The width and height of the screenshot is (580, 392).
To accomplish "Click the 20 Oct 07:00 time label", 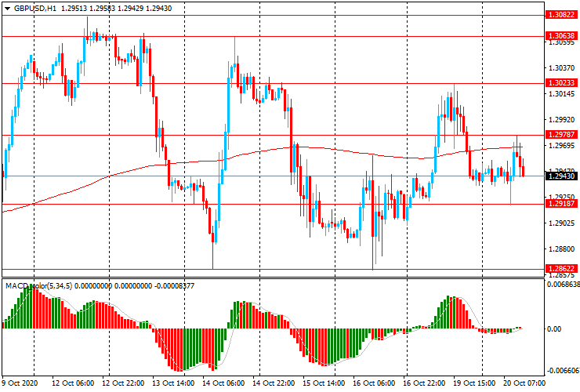I will pos(524,383).
